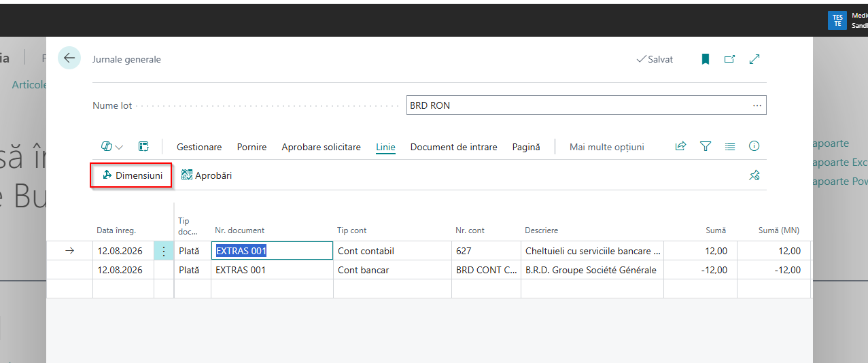Screen dimensions: 868x363
Task: Click the TES TE user avatar
Action: point(837,20)
